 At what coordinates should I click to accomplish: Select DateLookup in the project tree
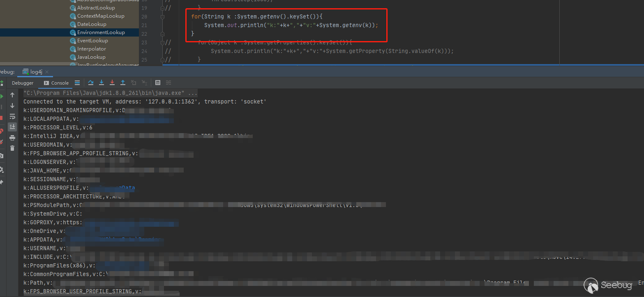point(92,24)
